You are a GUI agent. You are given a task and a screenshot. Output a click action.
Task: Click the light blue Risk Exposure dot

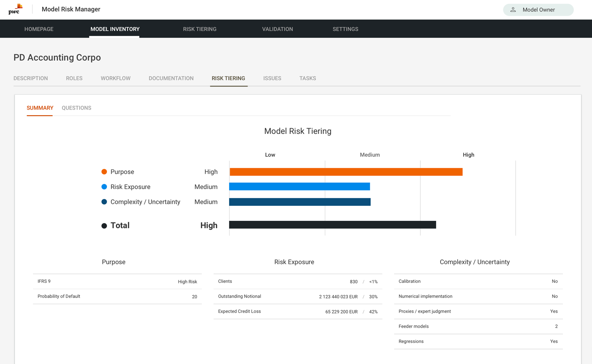104,187
